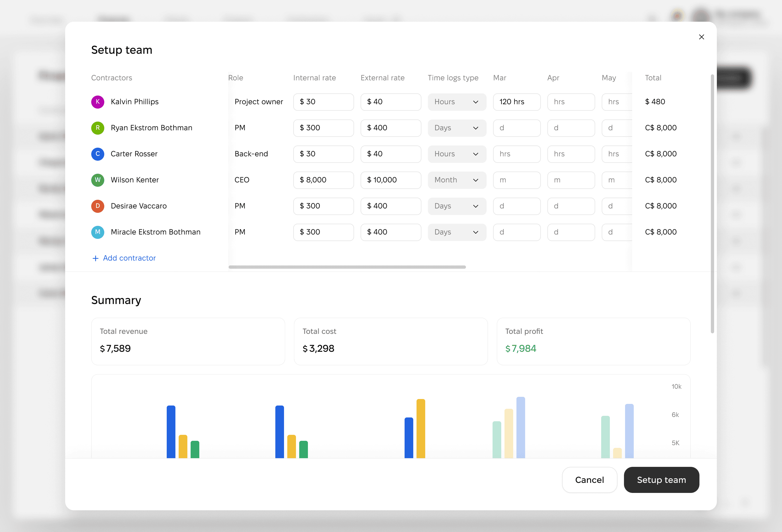Click Ryan Ekstrom Bothman's green avatar
The height and width of the screenshot is (532, 782).
coord(97,128)
